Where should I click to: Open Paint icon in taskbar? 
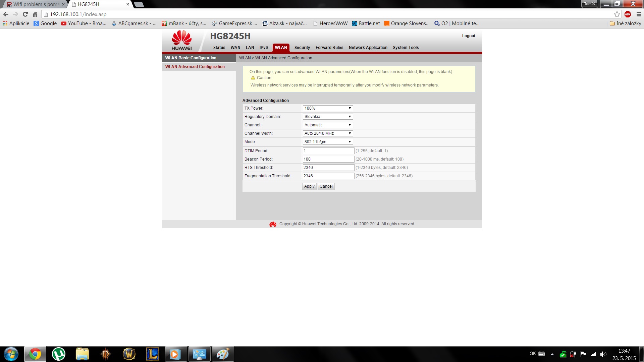tap(223, 354)
